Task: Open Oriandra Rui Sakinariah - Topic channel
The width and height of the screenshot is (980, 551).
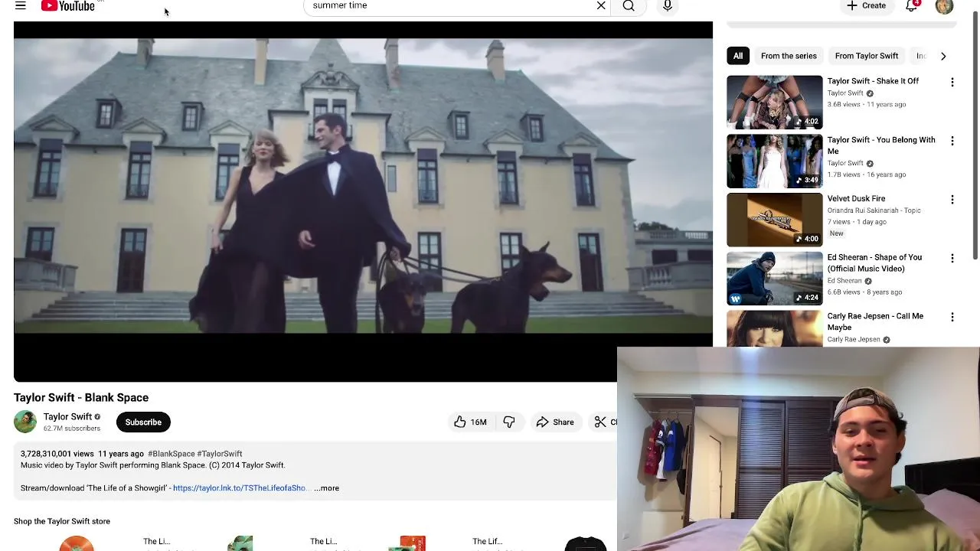Action: 874,210
